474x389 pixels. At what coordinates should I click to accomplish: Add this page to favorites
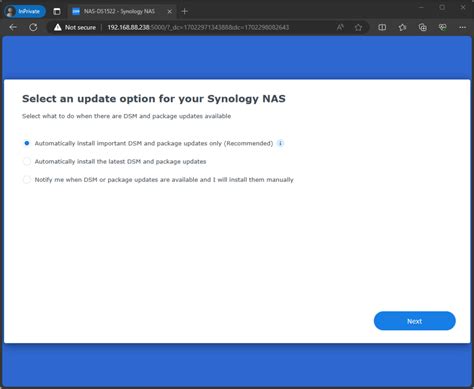click(x=358, y=27)
